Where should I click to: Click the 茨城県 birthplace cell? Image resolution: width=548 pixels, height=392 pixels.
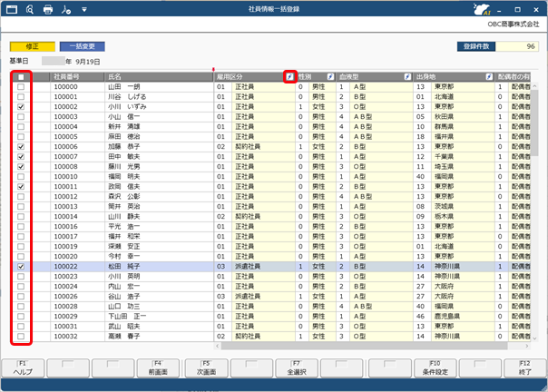click(x=463, y=206)
